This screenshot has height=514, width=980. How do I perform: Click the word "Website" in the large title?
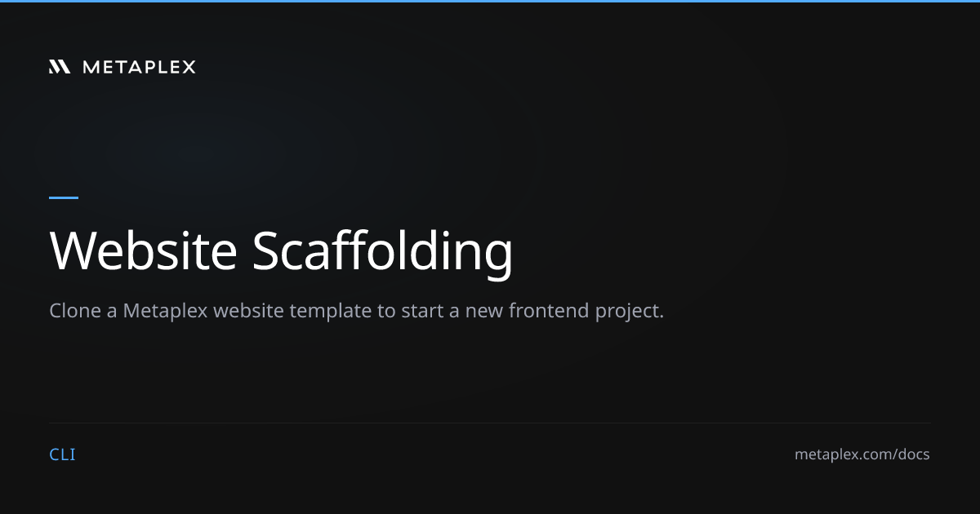point(143,250)
